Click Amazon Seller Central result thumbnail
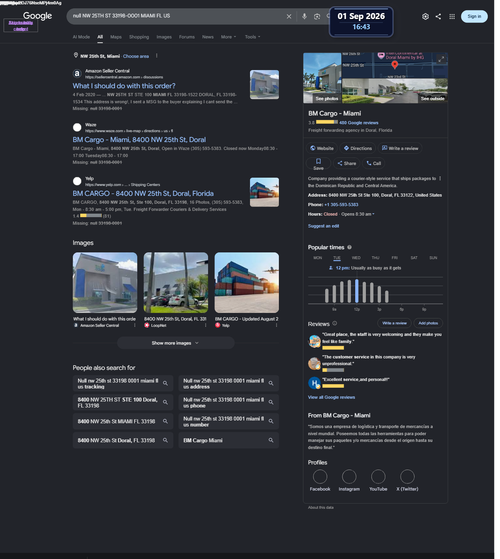This screenshot has height=559, width=500. 264,84
